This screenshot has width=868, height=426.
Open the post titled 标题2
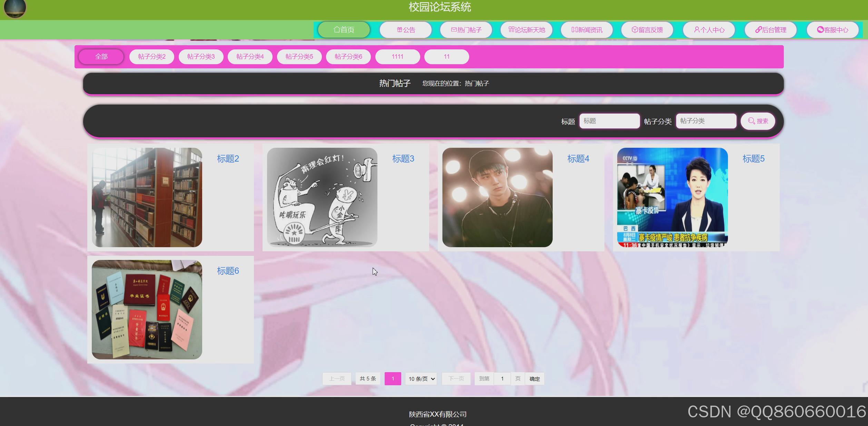(x=228, y=159)
